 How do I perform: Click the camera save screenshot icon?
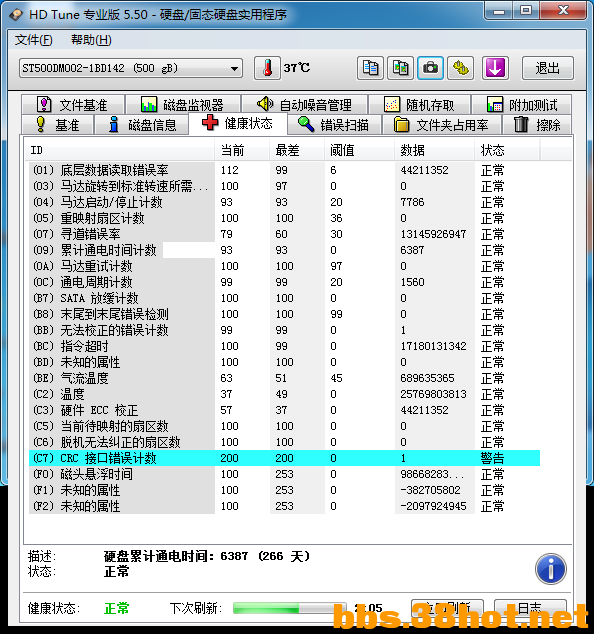(x=430, y=68)
